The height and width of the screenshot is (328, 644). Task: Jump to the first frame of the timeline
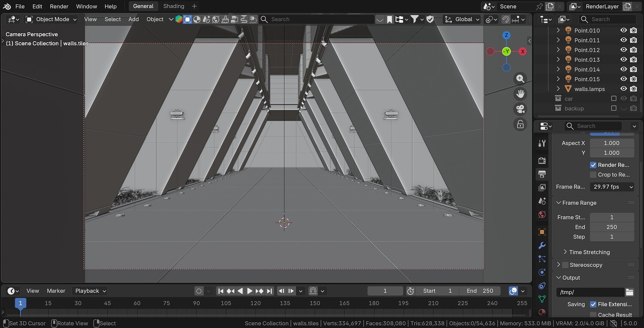click(x=221, y=291)
